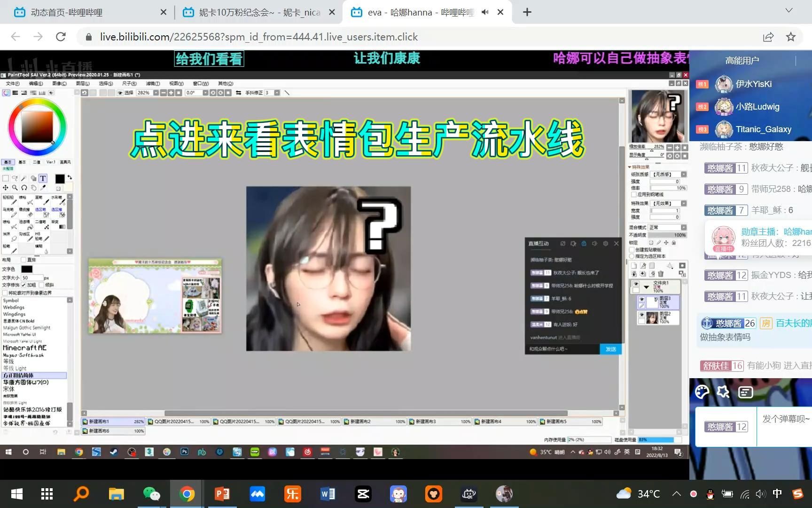Select the Text tool in SAI toolbox
This screenshot has width=812, height=508.
click(43, 178)
